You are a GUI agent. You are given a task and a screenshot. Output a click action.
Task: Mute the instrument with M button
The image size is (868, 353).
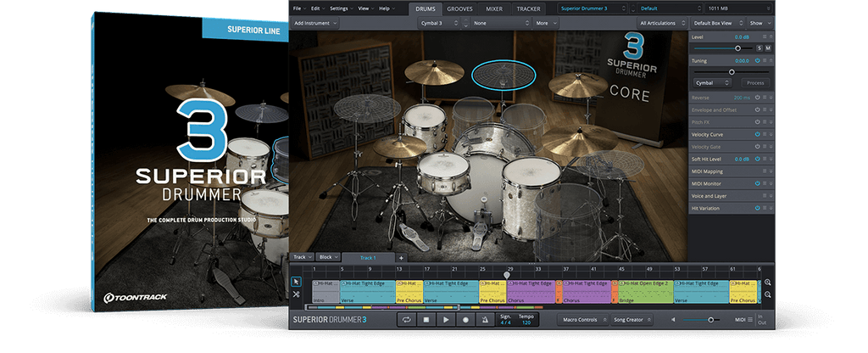pyautogui.click(x=768, y=48)
